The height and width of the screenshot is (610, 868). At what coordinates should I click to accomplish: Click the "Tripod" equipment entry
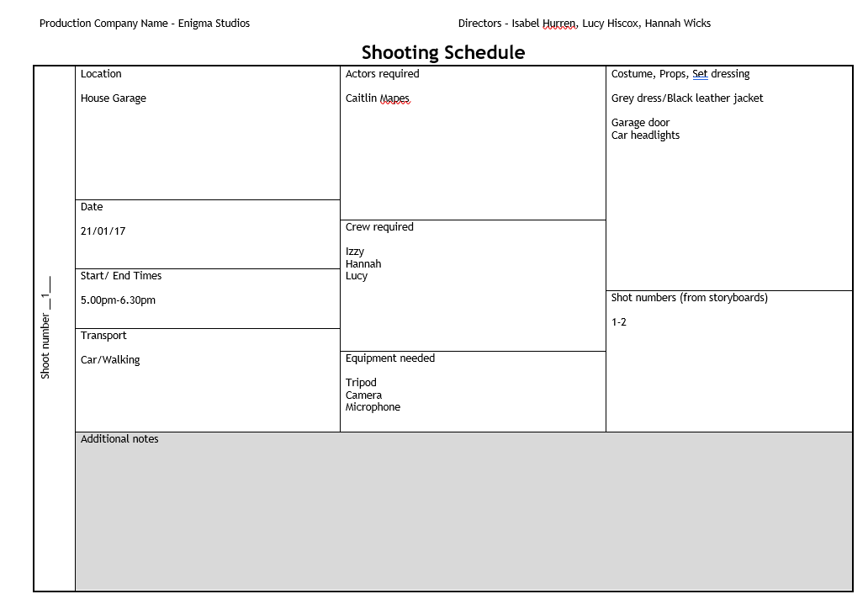point(361,383)
